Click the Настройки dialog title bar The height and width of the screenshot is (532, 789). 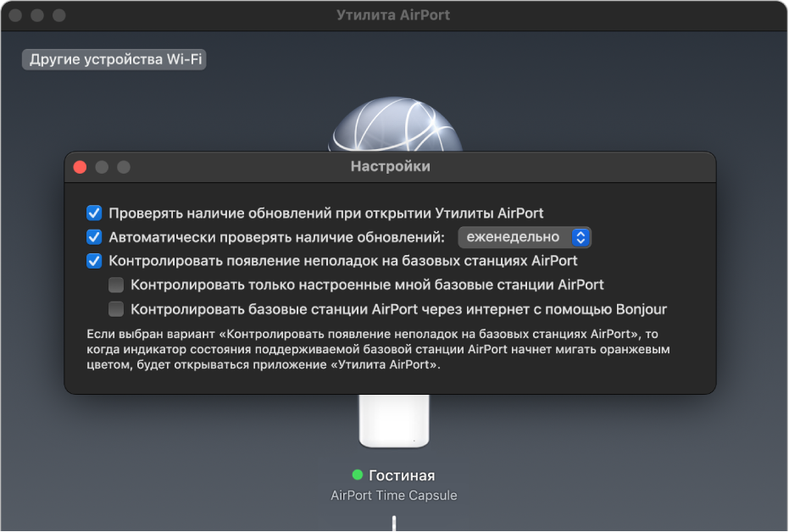pyautogui.click(x=391, y=167)
